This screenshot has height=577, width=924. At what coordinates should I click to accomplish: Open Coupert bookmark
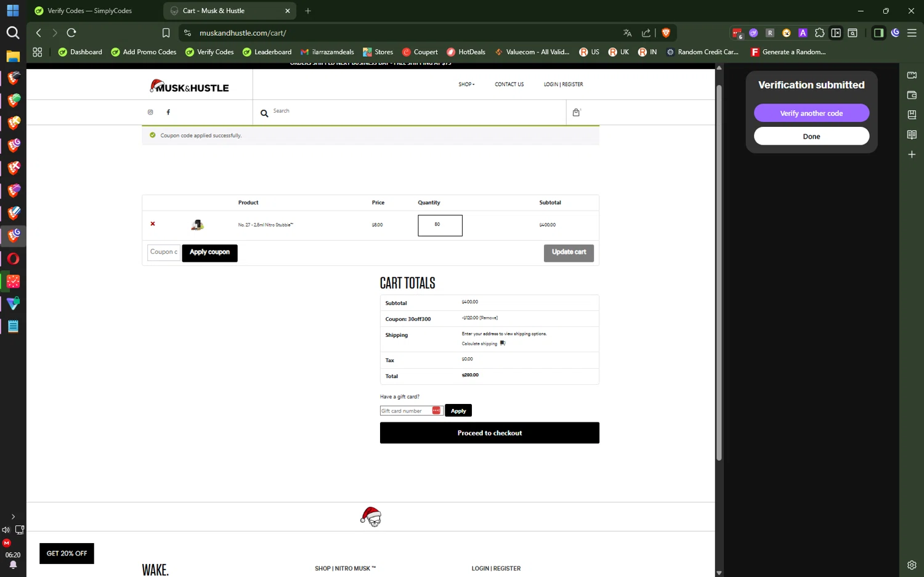click(419, 52)
